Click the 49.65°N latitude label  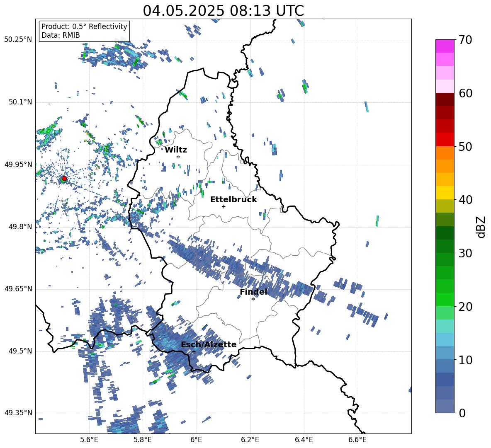click(x=18, y=289)
